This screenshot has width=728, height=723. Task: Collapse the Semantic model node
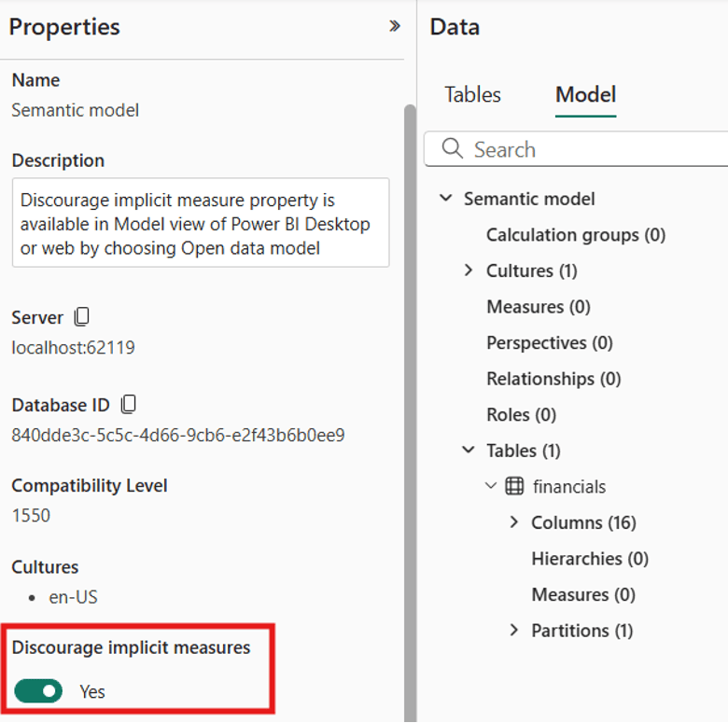pos(446,199)
